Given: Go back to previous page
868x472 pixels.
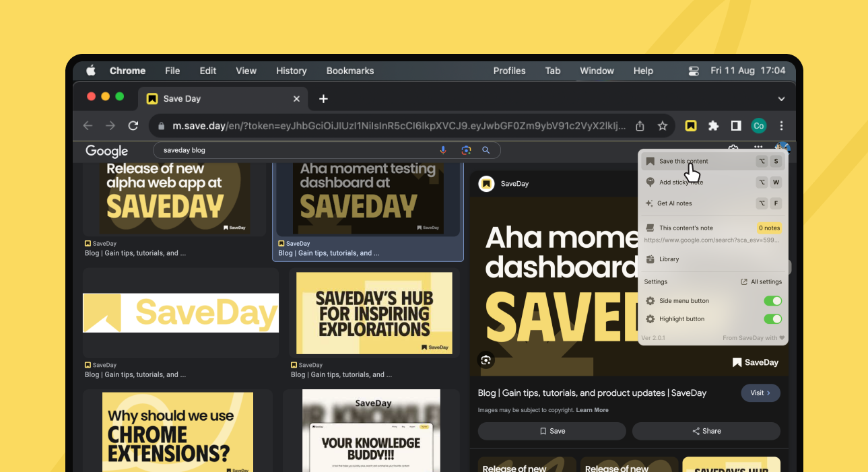Looking at the screenshot, I should [x=88, y=126].
